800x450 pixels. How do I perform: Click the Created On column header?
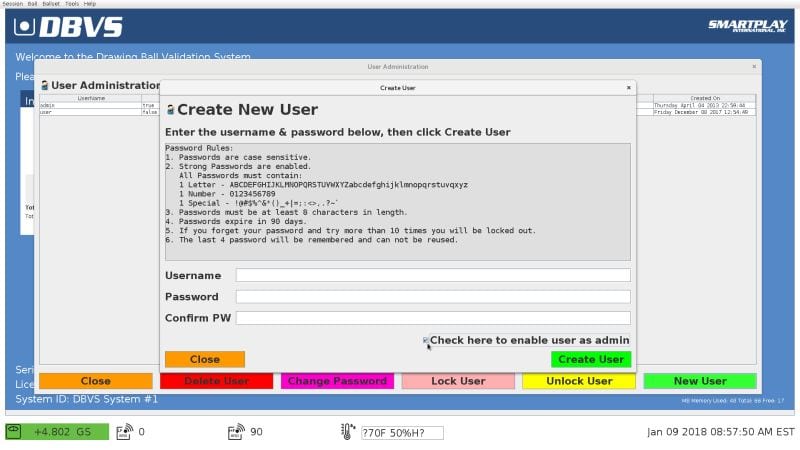(x=705, y=98)
